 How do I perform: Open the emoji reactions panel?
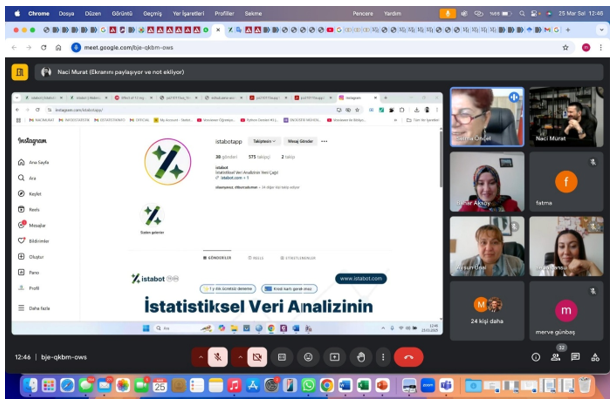coord(308,356)
